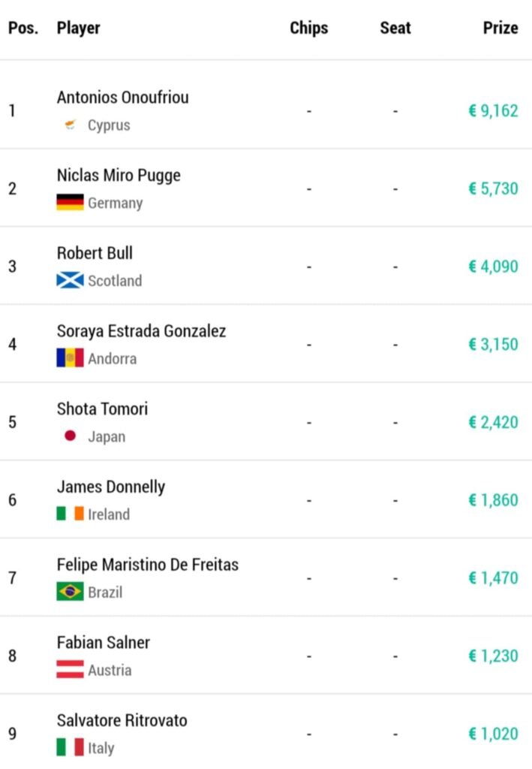532x769 pixels.
Task: Click the Scotland flag icon
Action: [70, 281]
